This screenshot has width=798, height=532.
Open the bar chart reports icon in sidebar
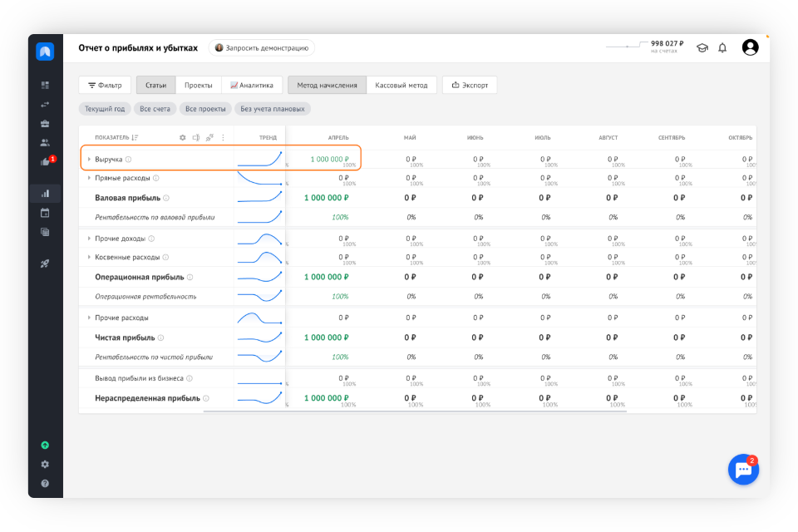(x=45, y=194)
